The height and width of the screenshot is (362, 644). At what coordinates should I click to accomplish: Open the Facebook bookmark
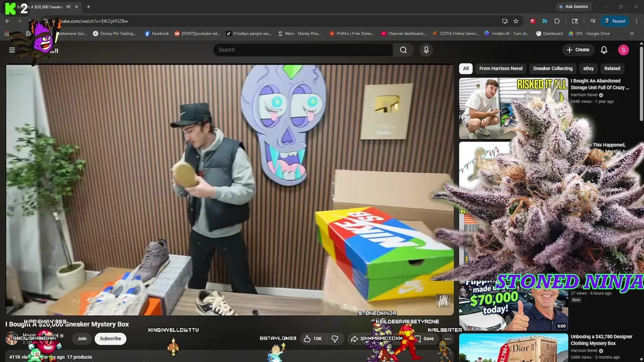[x=156, y=34]
